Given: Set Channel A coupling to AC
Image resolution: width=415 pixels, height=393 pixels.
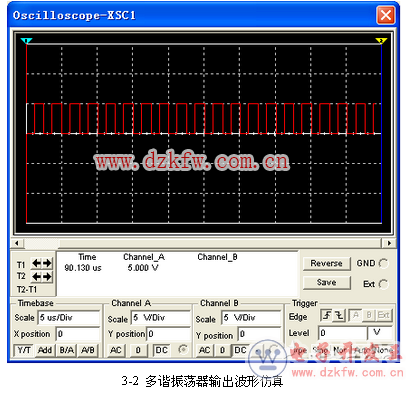Looking at the screenshot, I should point(116,350).
